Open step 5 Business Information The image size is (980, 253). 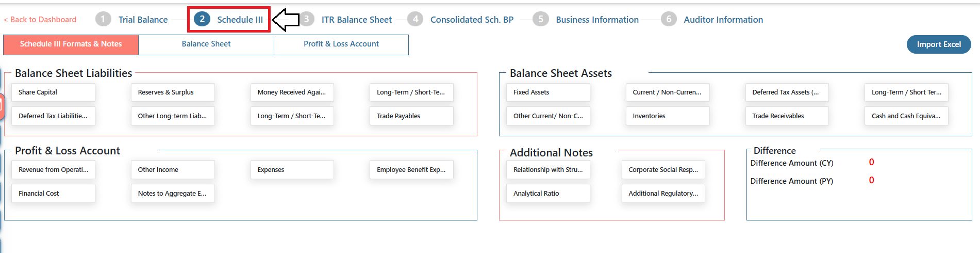[x=597, y=20]
